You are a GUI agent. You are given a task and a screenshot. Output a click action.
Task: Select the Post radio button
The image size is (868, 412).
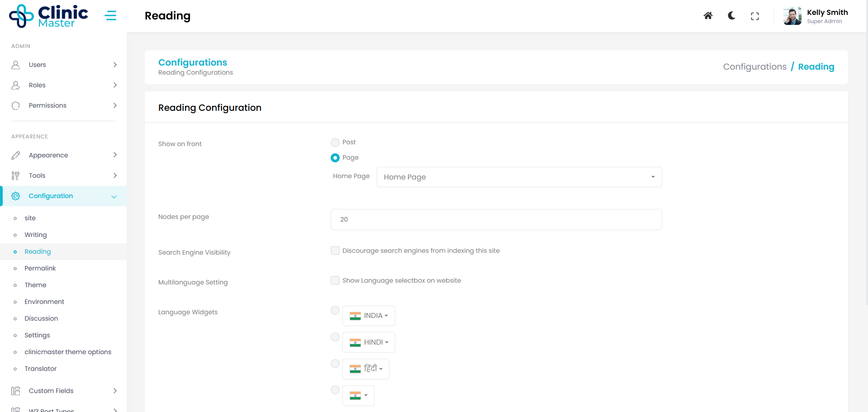(335, 142)
